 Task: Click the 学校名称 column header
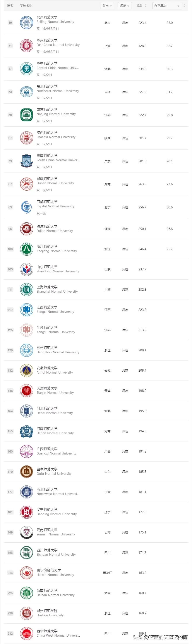26,5
